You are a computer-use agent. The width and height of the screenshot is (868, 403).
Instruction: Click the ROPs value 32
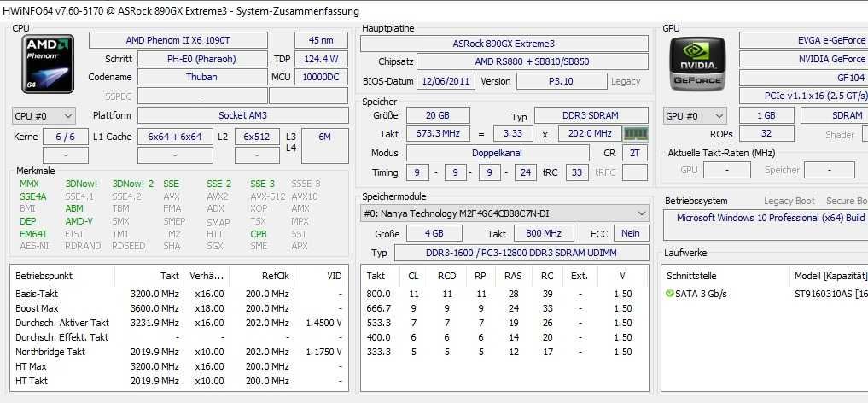766,134
